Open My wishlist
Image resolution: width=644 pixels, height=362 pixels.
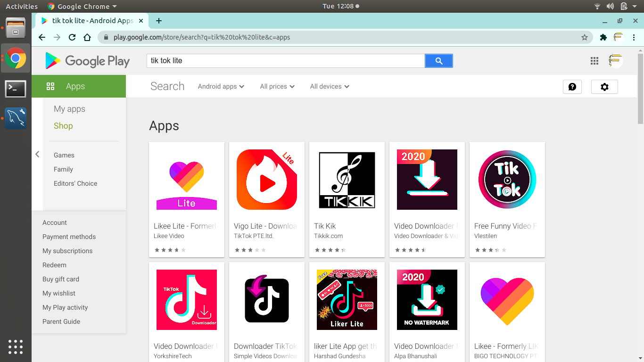[59, 293]
